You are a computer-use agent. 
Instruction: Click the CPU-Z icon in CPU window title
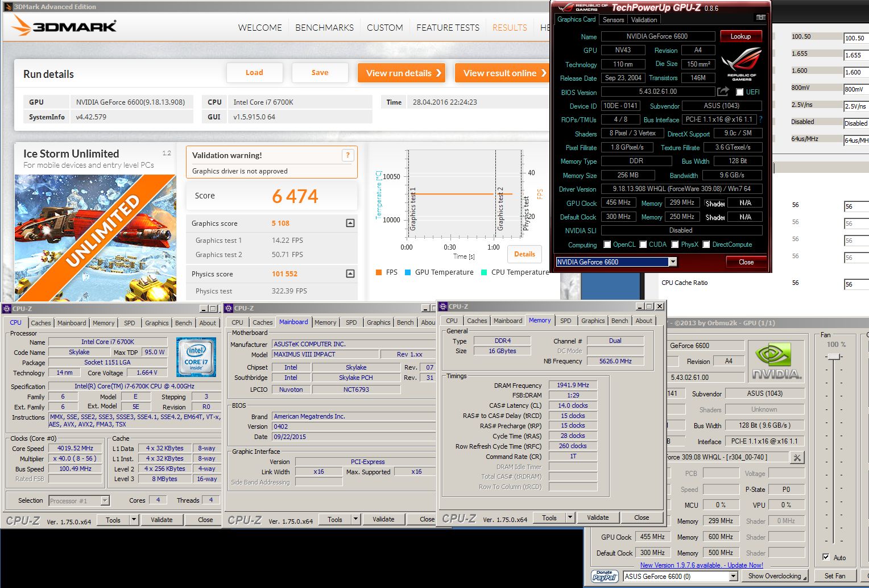(7, 309)
